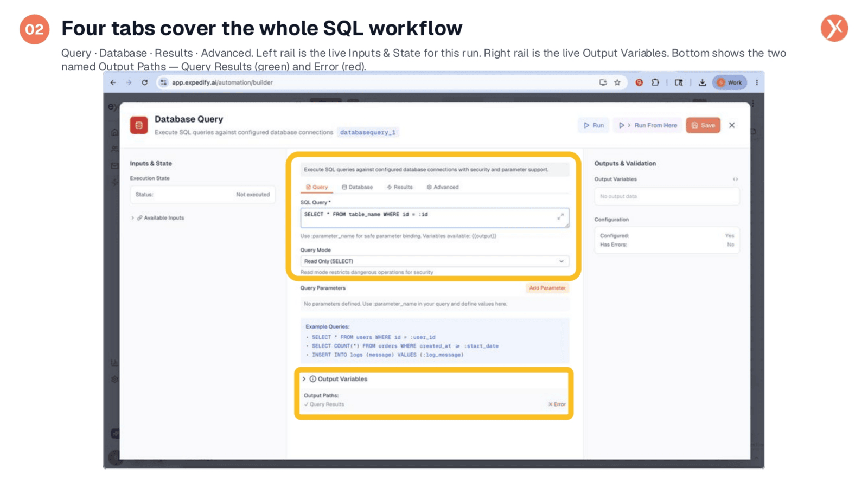
Task: Click the INSERT INTO logs example query
Action: pyautogui.click(x=387, y=355)
